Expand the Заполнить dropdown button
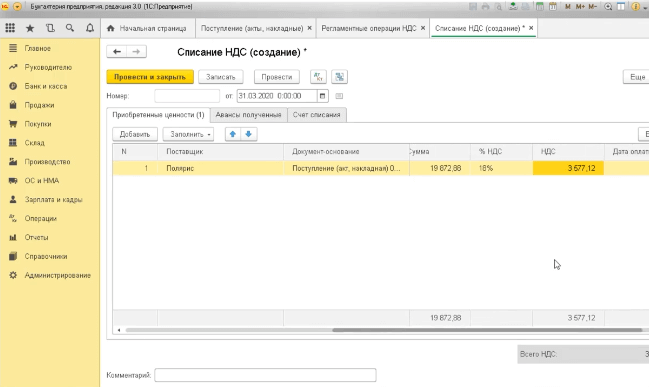 click(x=189, y=134)
